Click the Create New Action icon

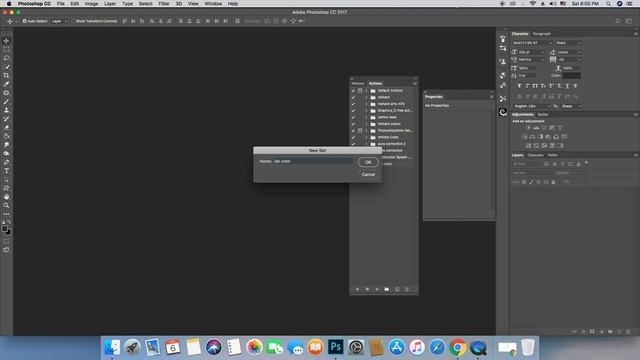click(397, 289)
